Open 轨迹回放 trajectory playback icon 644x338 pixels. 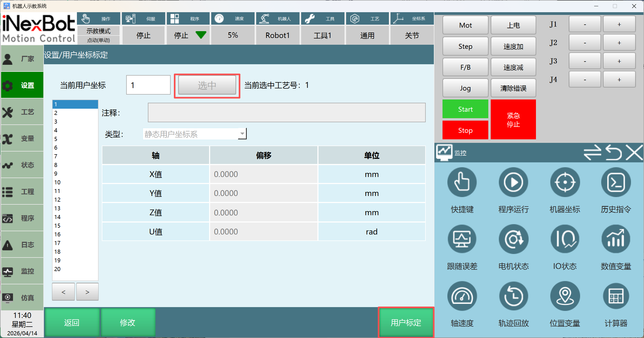click(x=513, y=296)
